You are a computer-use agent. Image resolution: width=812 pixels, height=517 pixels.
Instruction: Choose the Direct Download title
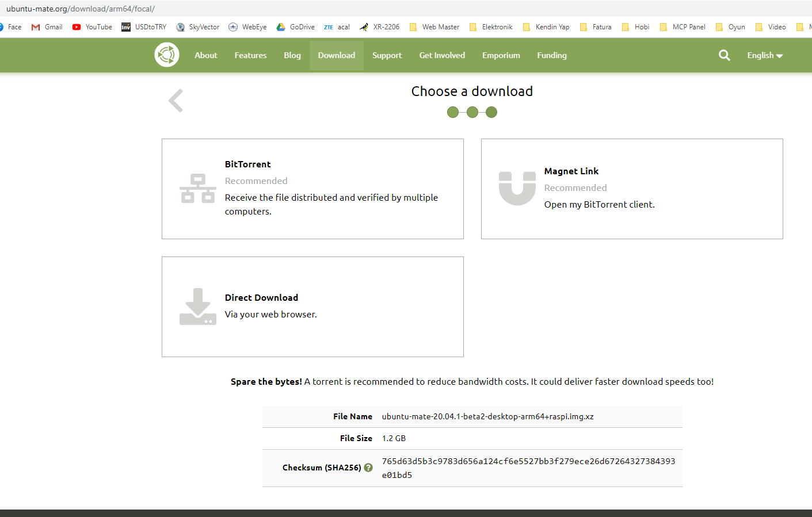pyautogui.click(x=261, y=297)
